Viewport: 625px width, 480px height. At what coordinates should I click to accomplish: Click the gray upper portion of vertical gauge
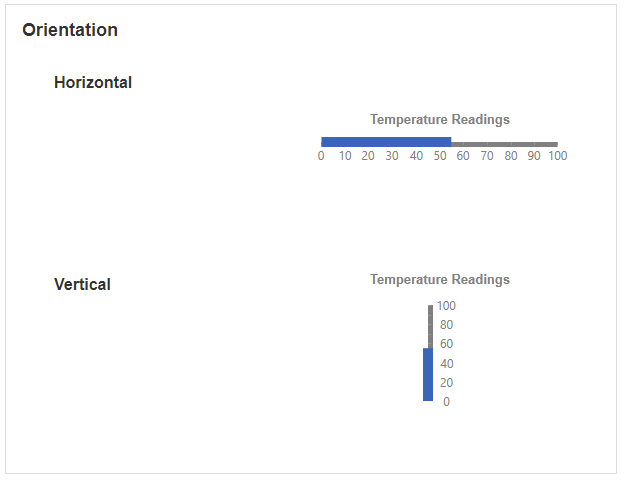430,327
